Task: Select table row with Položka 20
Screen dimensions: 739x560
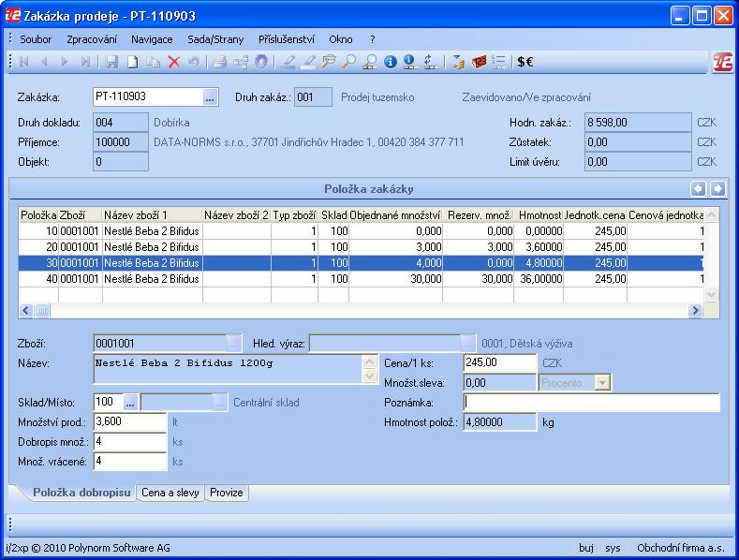Action: tap(362, 247)
